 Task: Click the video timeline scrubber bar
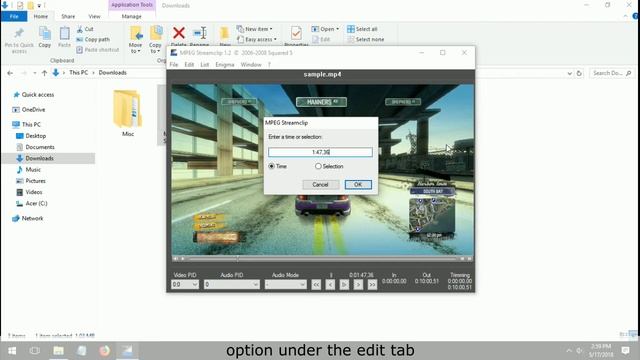[322, 258]
